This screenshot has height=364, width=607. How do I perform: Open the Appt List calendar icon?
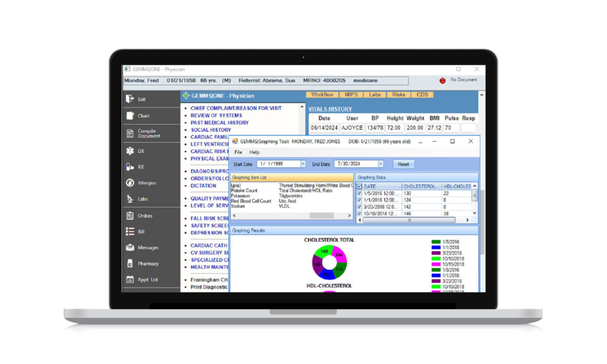pos(130,279)
